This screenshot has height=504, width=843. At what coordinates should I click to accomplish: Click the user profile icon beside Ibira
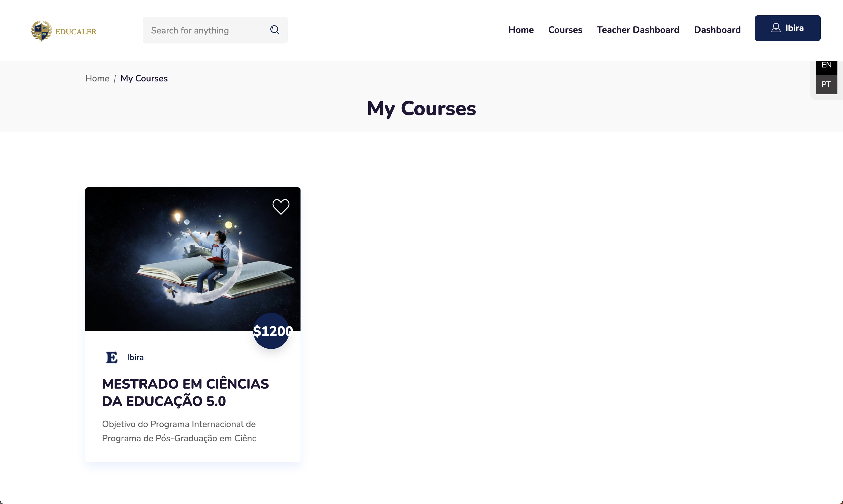click(776, 28)
